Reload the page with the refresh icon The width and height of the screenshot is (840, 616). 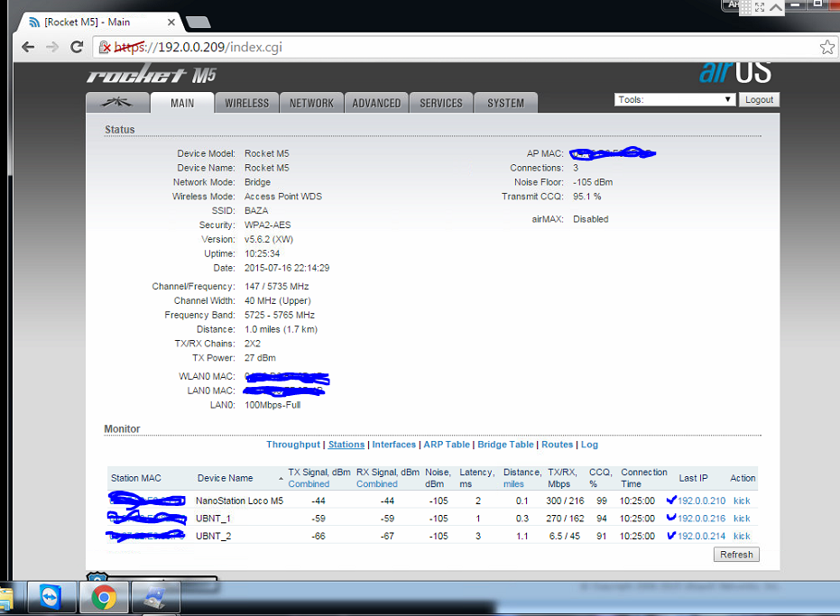click(77, 47)
